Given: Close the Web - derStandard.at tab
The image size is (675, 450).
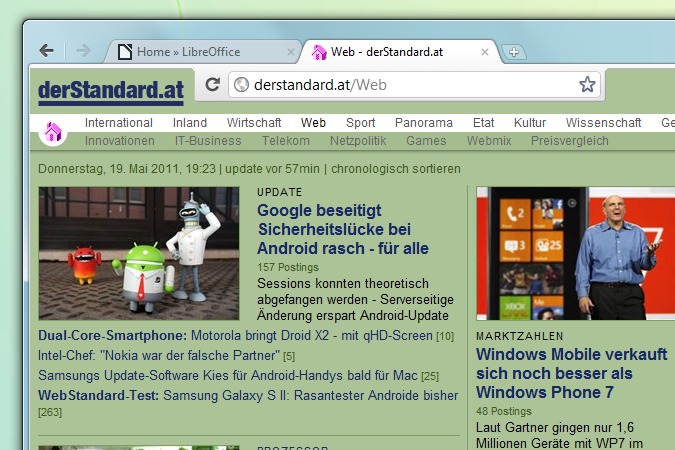Looking at the screenshot, I should [485, 52].
